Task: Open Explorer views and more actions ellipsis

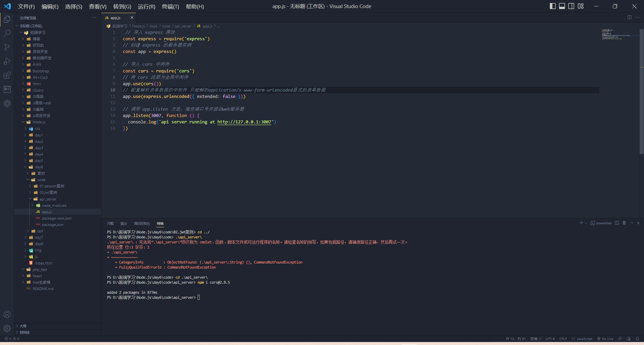Action: click(x=94, y=17)
